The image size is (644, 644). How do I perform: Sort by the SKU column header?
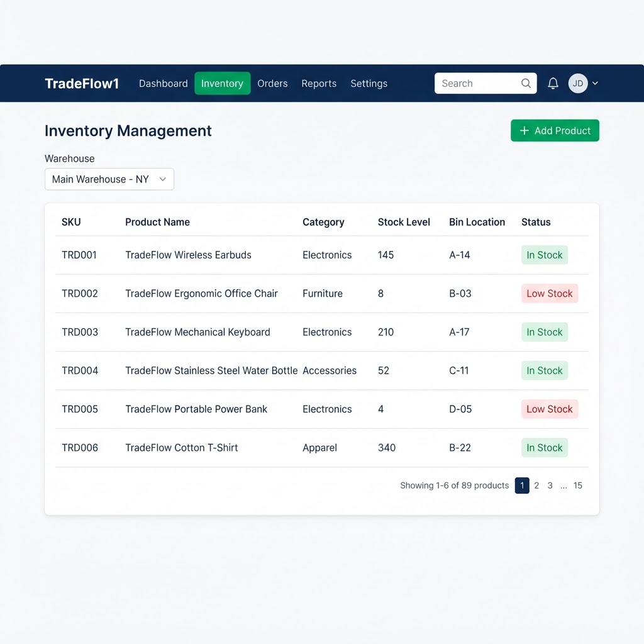pos(71,222)
